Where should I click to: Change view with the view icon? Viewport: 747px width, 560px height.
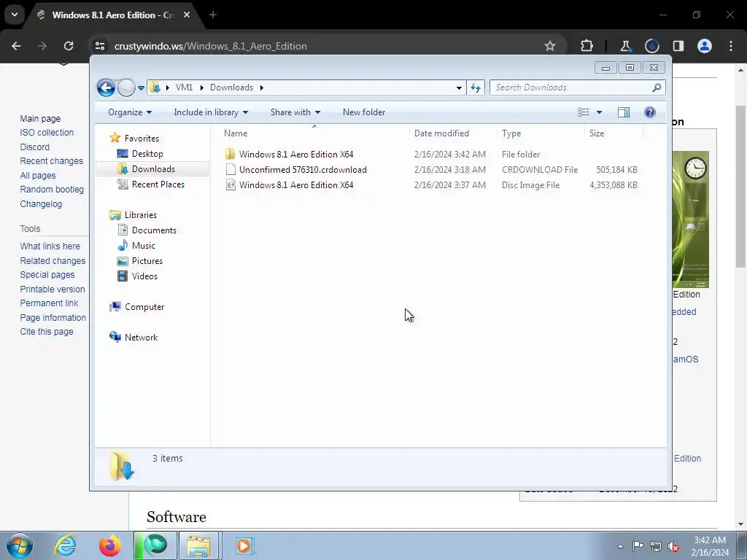[x=583, y=112]
